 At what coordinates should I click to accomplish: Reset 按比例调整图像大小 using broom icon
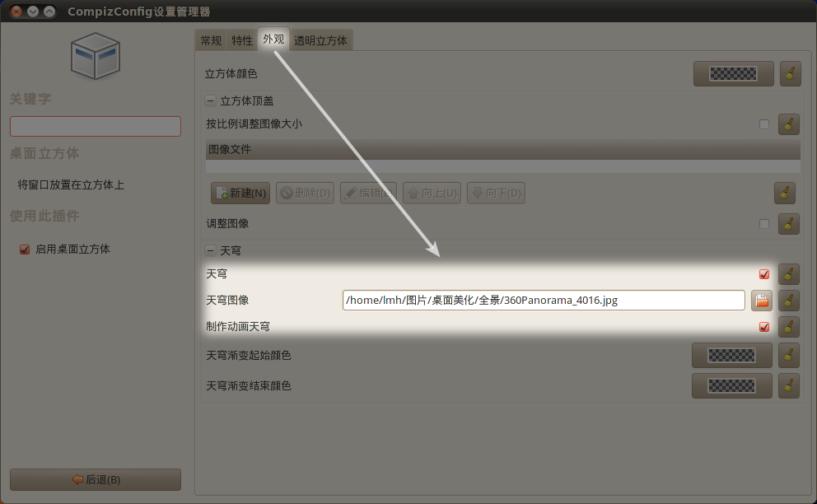coord(788,124)
